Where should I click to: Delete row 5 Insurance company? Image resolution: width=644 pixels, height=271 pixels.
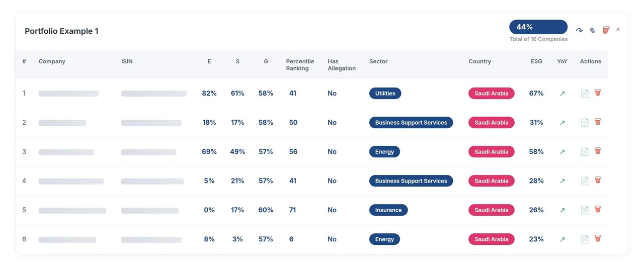598,209
